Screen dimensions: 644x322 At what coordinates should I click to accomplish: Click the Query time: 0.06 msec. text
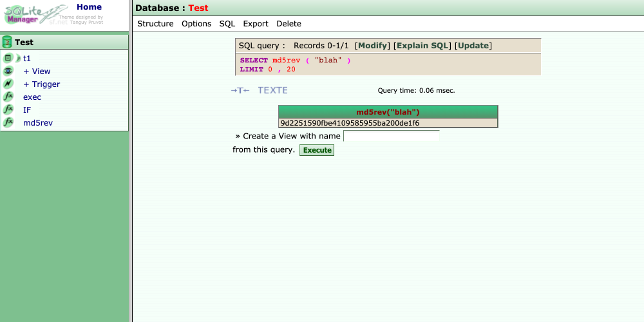(x=417, y=90)
